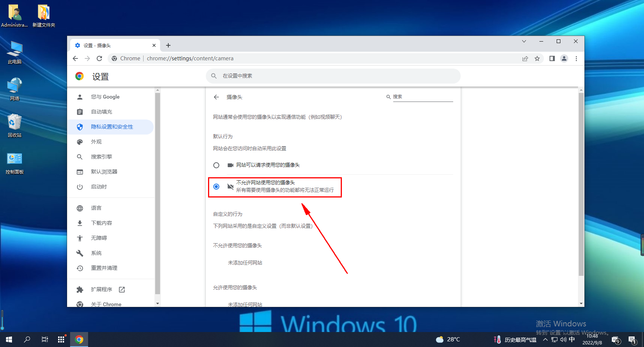Viewport: 644px width, 347px height.
Task: Go to 重置并清理 settings page
Action: (104, 268)
